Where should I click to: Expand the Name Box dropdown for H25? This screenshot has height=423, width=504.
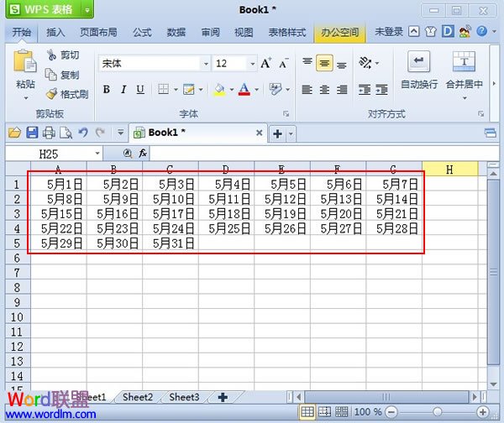(x=97, y=154)
